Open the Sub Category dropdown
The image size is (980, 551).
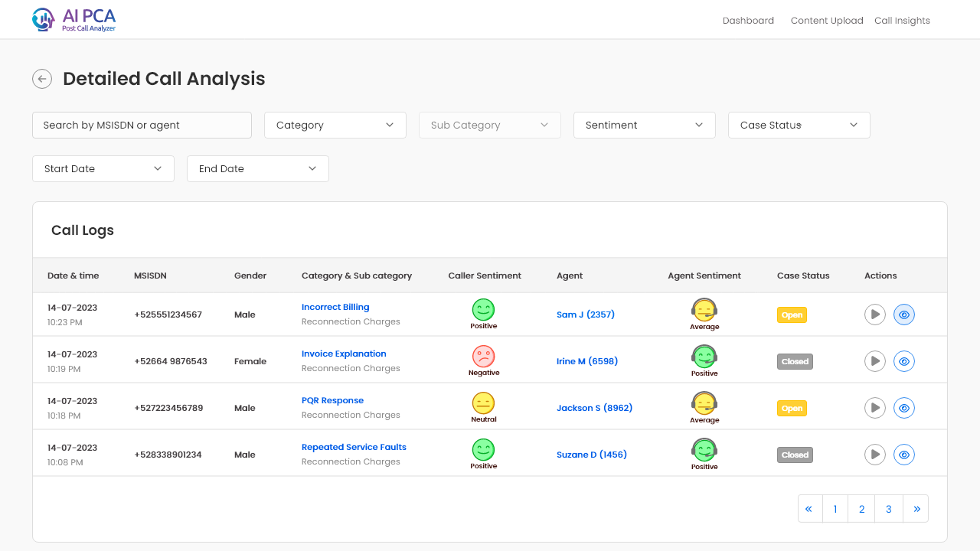point(490,125)
